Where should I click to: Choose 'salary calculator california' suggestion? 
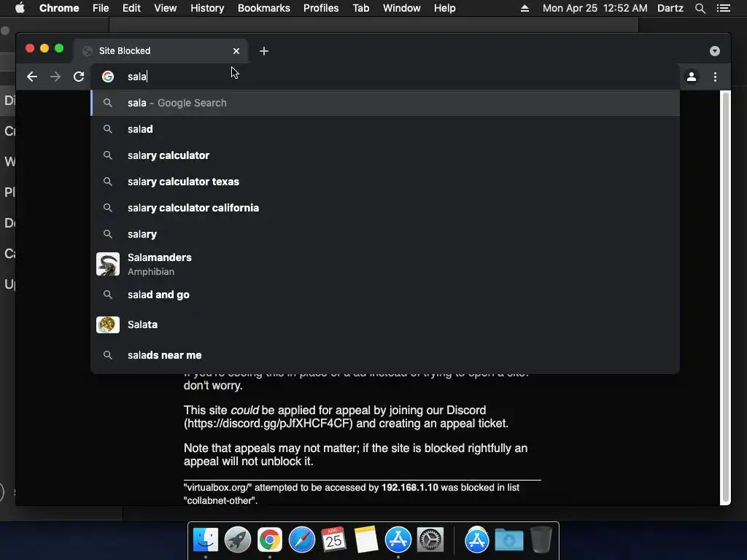[x=385, y=208]
